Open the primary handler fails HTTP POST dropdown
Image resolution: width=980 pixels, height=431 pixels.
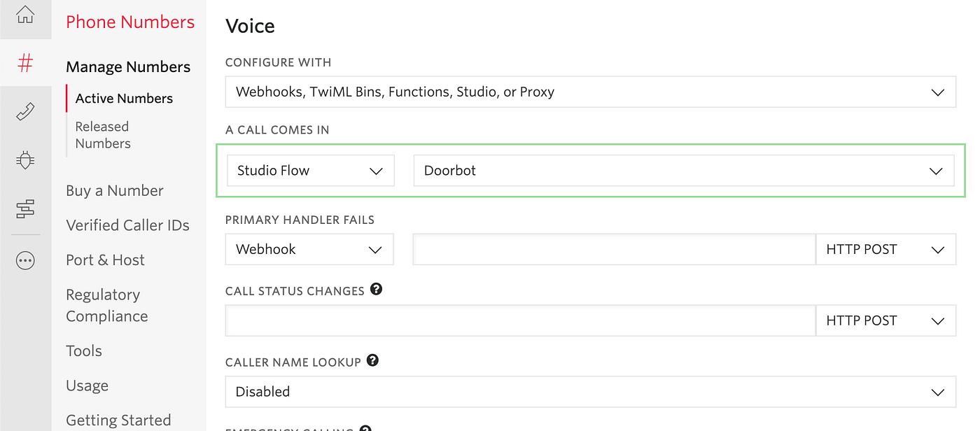(886, 249)
